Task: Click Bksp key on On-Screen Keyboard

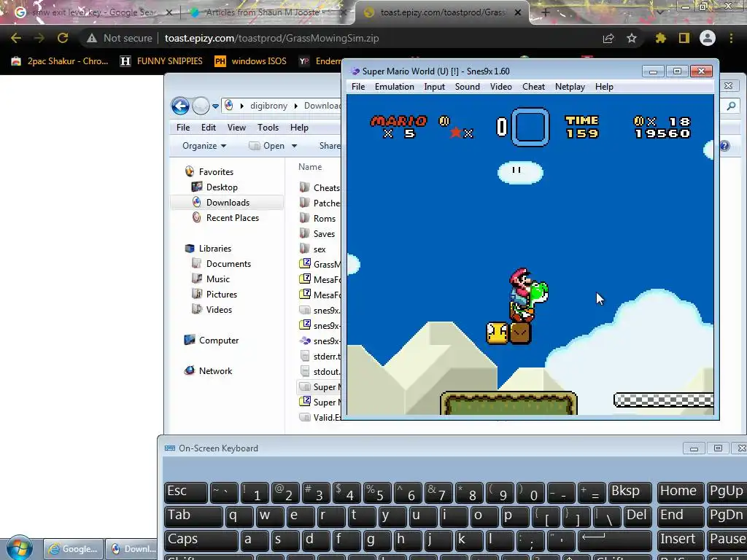Action: [630, 492]
